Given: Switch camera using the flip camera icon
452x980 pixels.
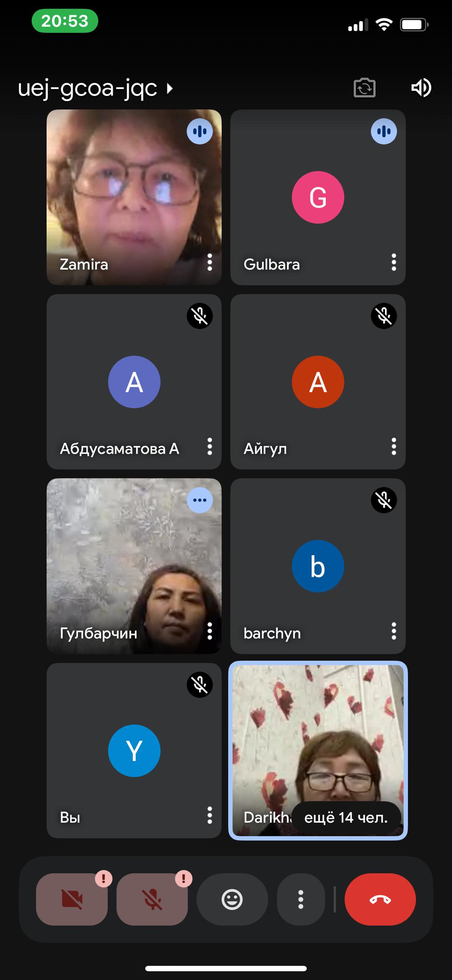Looking at the screenshot, I should (x=364, y=88).
